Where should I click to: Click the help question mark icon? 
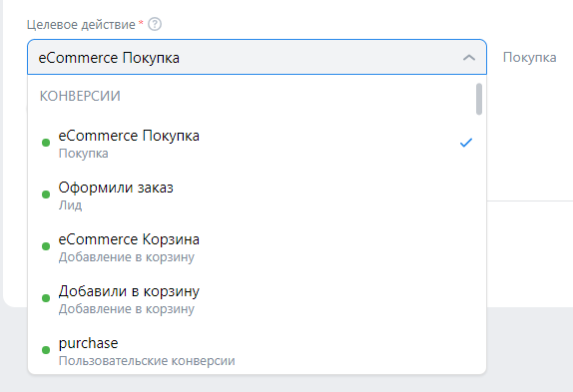click(x=155, y=25)
